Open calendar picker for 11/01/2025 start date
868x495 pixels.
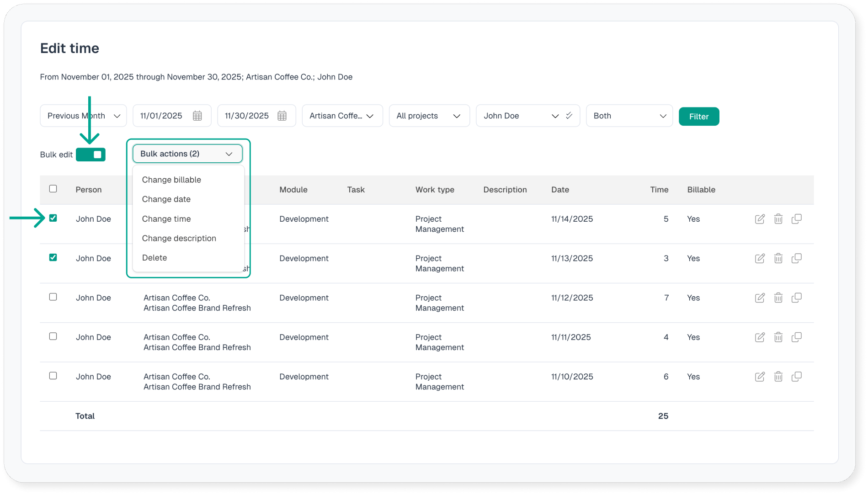(x=197, y=116)
